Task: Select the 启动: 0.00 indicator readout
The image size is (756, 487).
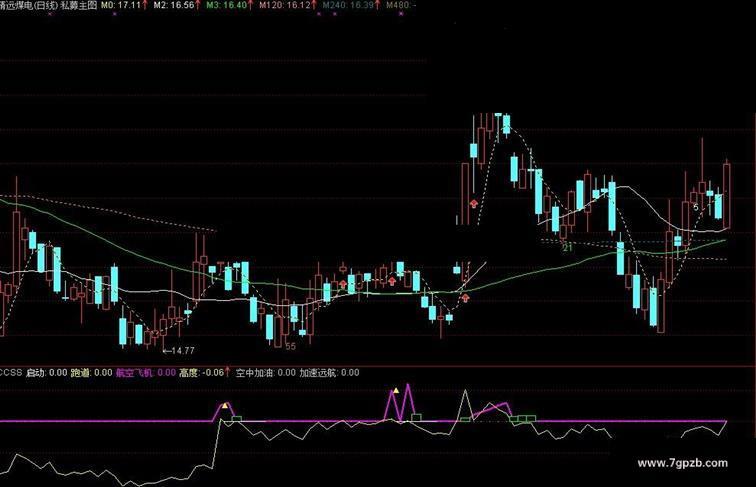Action: [46, 372]
